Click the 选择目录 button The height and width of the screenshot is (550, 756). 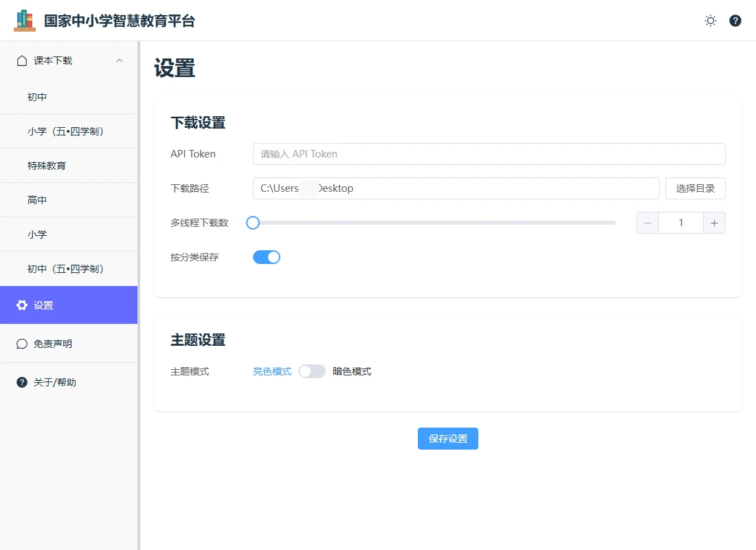click(x=695, y=188)
